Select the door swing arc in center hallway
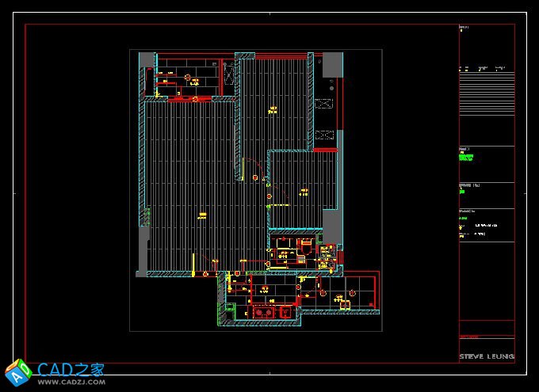The width and height of the screenshot is (539, 392). coord(250,166)
